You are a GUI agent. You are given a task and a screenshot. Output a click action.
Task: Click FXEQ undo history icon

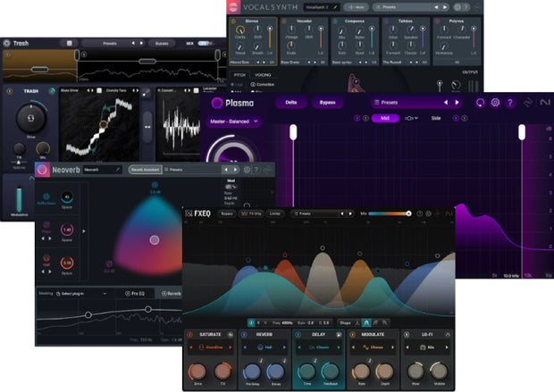coord(419,213)
